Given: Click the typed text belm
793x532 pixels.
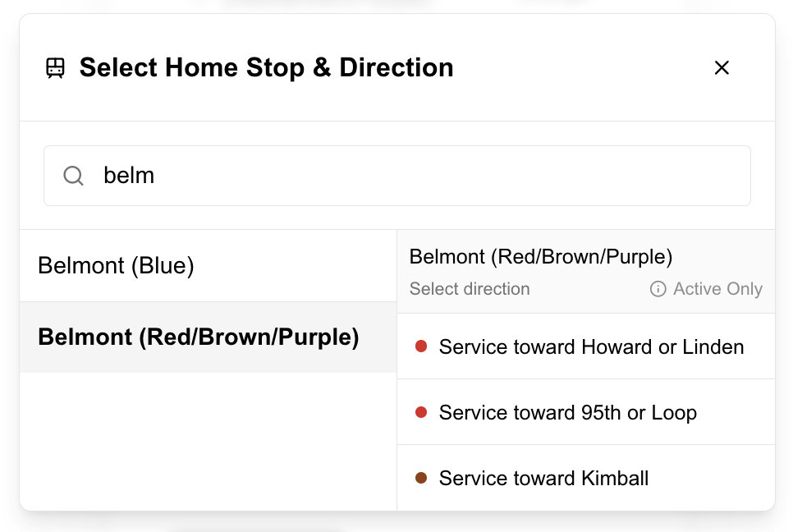Looking at the screenshot, I should (129, 176).
